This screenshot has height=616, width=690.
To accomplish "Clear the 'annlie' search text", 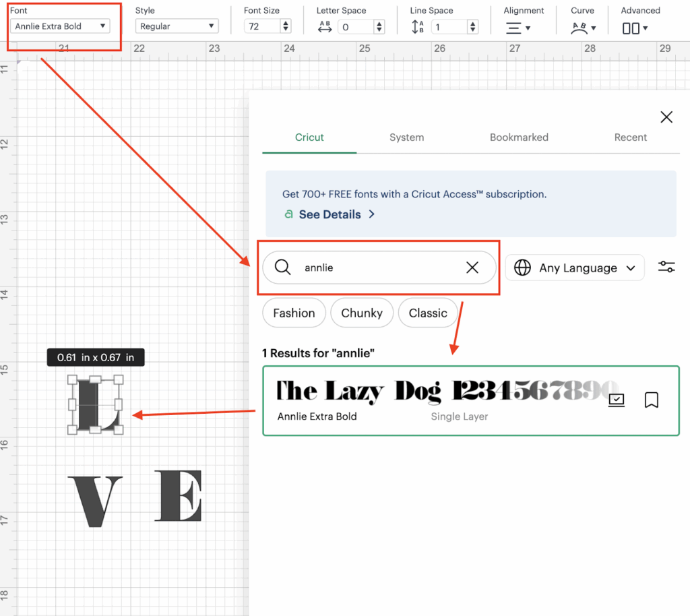I will [472, 268].
